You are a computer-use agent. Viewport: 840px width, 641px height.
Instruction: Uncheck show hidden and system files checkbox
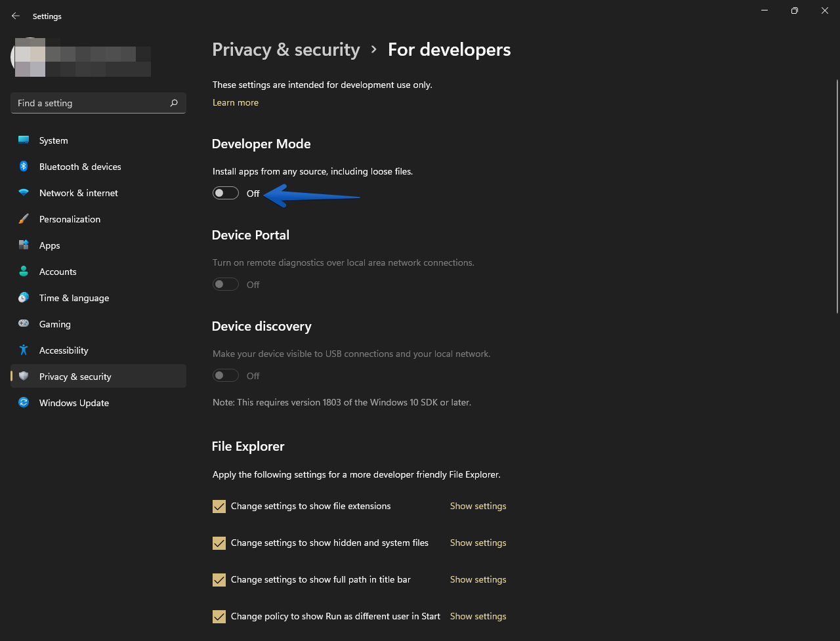click(219, 543)
